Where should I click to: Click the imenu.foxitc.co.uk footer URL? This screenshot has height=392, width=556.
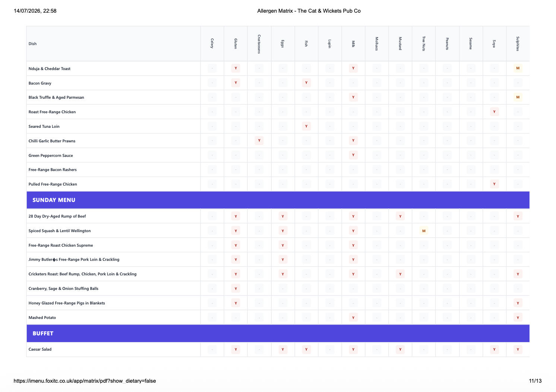[x=85, y=381]
